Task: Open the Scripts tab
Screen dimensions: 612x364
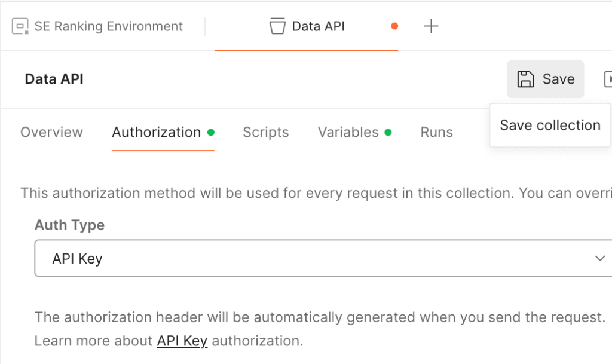Action: [266, 132]
